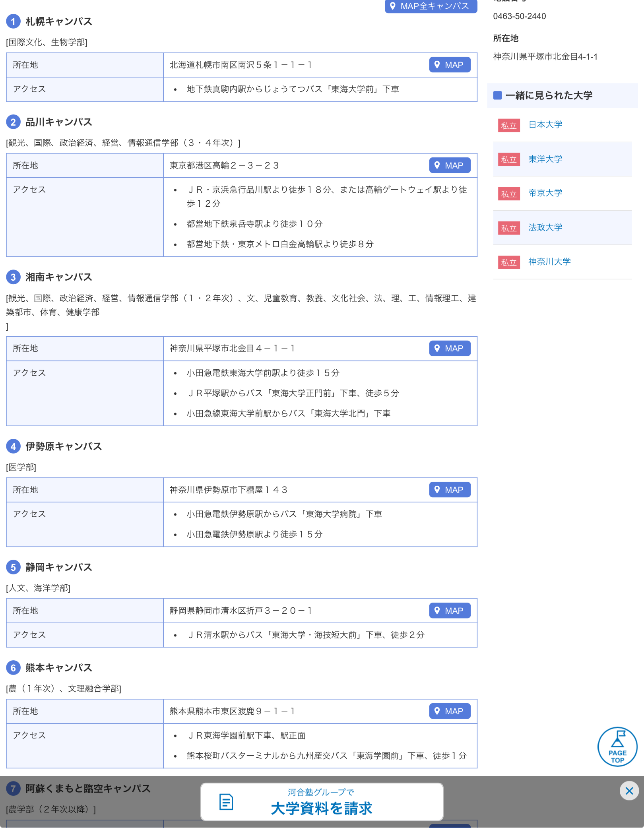
Task: Click the [国際文化、生物学部] faculty text
Action: tap(47, 42)
